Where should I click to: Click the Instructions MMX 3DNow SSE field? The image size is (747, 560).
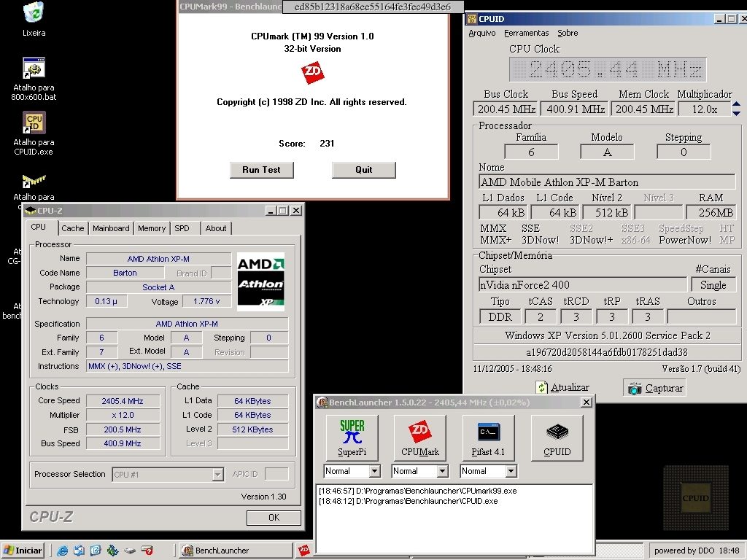point(187,366)
